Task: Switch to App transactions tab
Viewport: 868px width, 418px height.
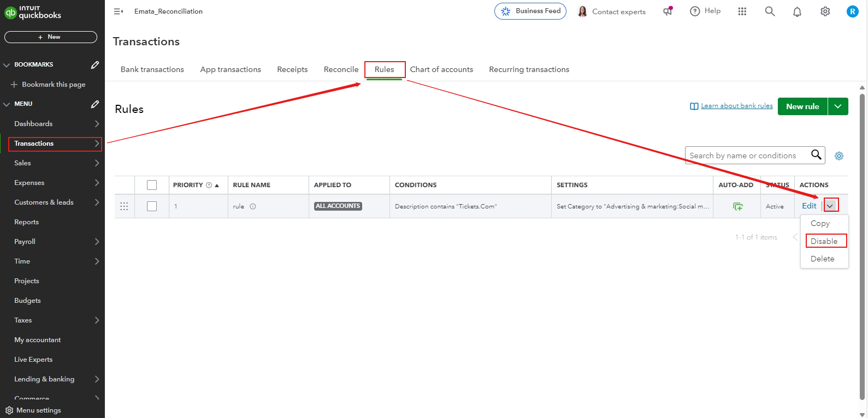Action: 231,69
